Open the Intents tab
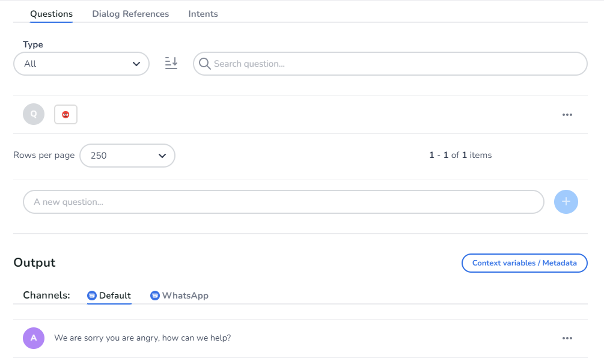This screenshot has height=364, width=604. click(x=203, y=14)
